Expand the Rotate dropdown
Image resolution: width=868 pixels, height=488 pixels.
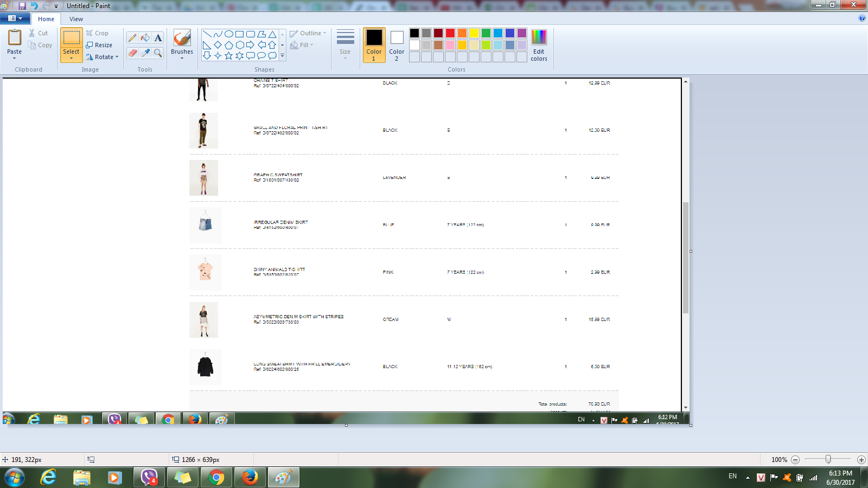coord(117,57)
